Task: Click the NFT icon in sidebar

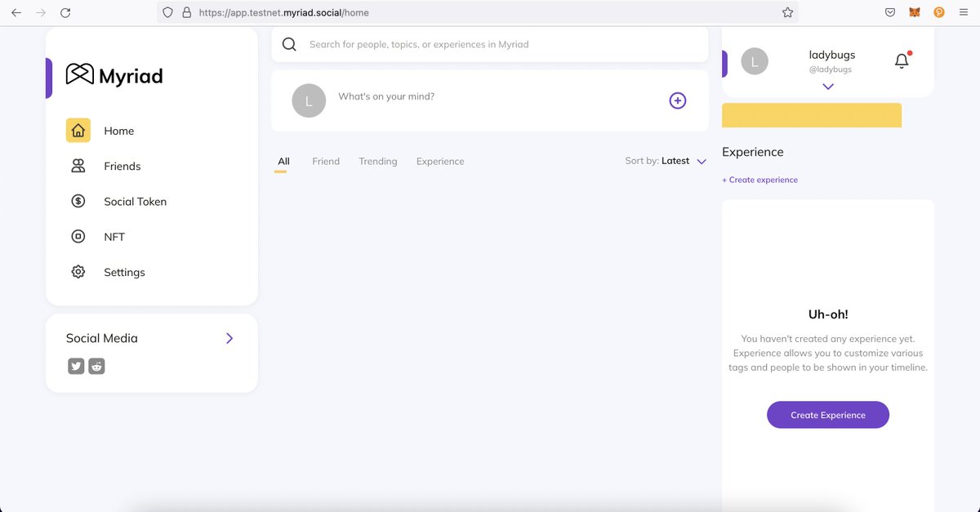Action: tap(78, 237)
